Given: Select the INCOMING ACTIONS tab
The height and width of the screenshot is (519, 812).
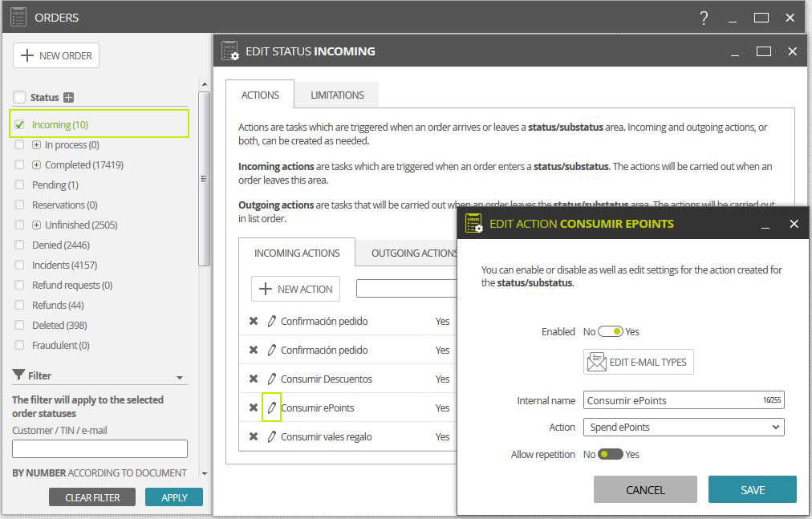Looking at the screenshot, I should click(297, 253).
